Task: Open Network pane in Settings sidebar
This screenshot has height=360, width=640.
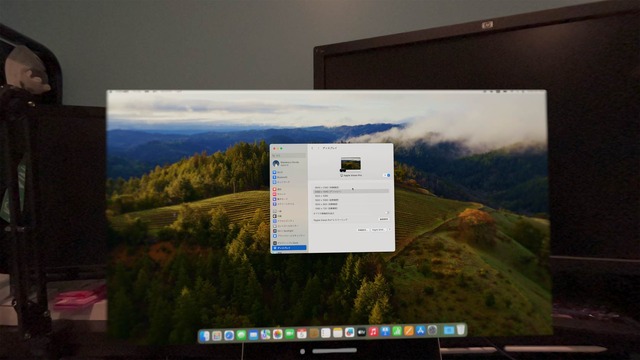Action: pos(289,182)
